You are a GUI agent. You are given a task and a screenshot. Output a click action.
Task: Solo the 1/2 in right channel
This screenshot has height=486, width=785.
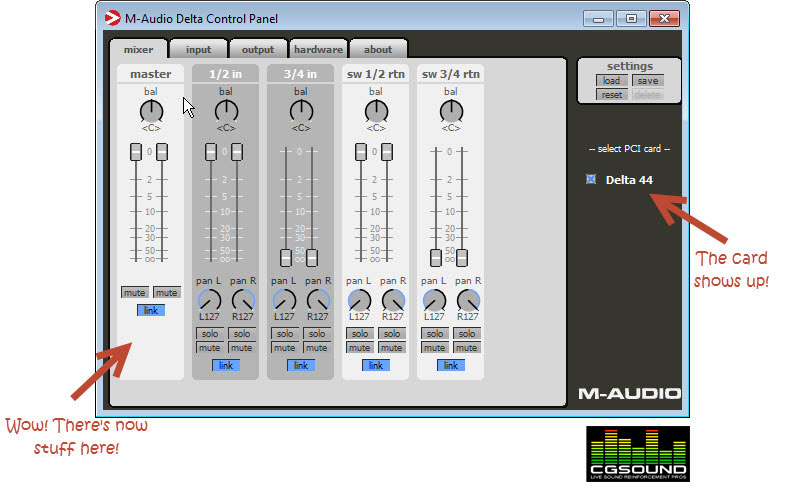coord(242,333)
